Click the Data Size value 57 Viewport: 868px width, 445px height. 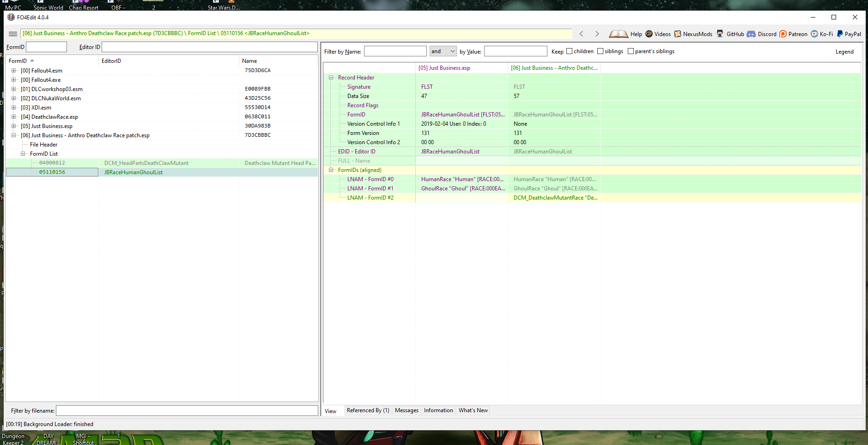pos(516,96)
